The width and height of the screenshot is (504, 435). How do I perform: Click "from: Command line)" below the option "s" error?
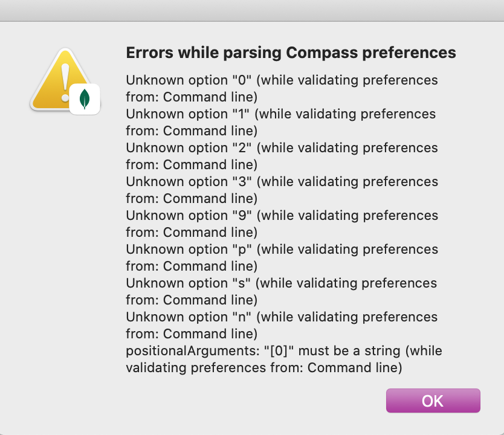pos(192,300)
